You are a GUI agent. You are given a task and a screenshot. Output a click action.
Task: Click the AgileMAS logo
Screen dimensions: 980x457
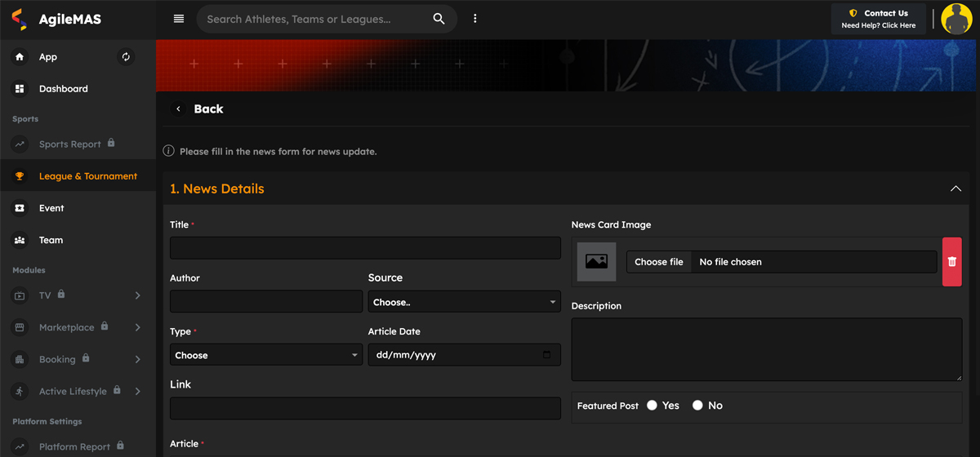pyautogui.click(x=57, y=19)
